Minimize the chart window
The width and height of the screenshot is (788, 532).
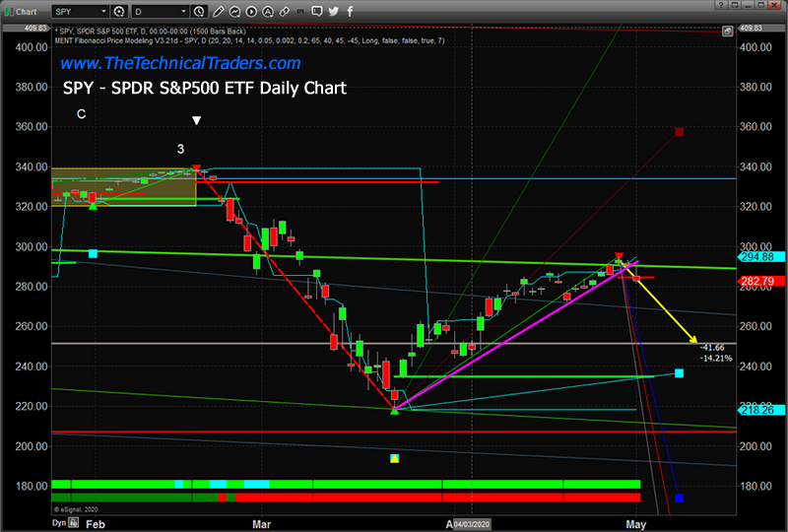tap(749, 5)
